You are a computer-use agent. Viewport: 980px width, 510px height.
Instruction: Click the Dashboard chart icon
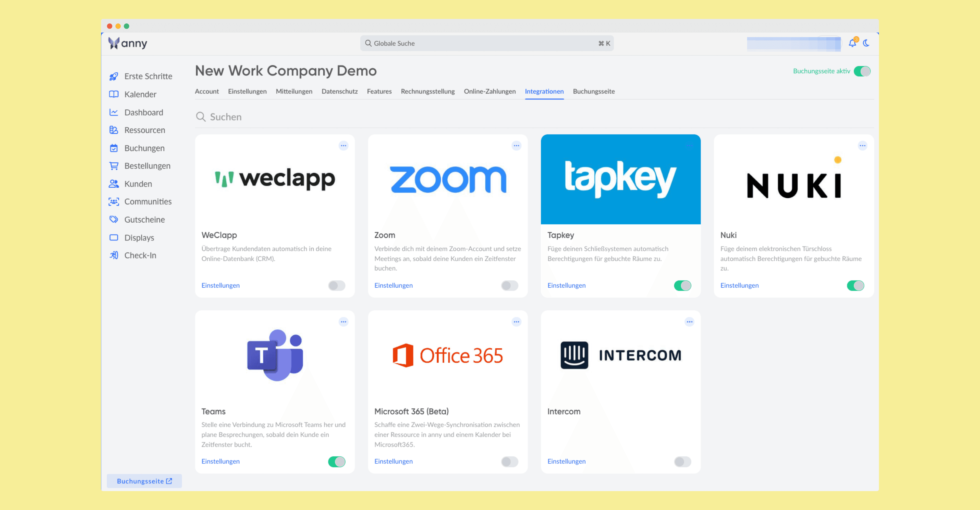(114, 112)
